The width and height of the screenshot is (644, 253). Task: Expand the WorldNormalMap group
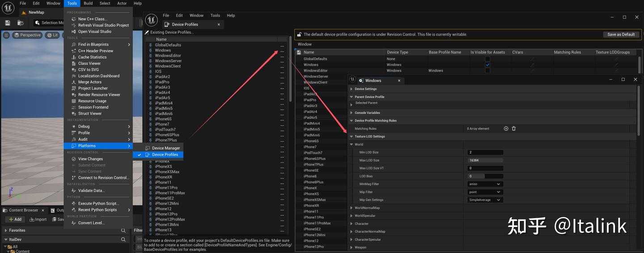[x=352, y=208]
